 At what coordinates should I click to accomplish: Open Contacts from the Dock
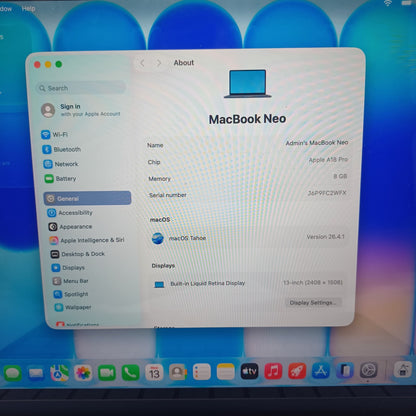(178, 372)
